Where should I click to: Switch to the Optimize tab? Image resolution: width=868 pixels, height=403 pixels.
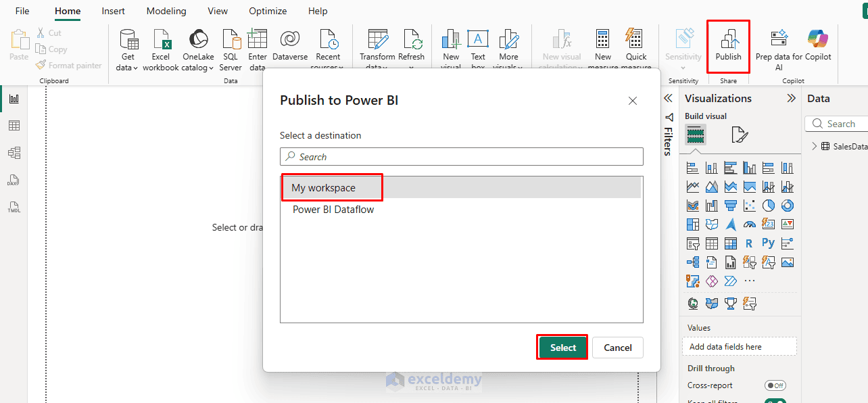click(x=268, y=11)
